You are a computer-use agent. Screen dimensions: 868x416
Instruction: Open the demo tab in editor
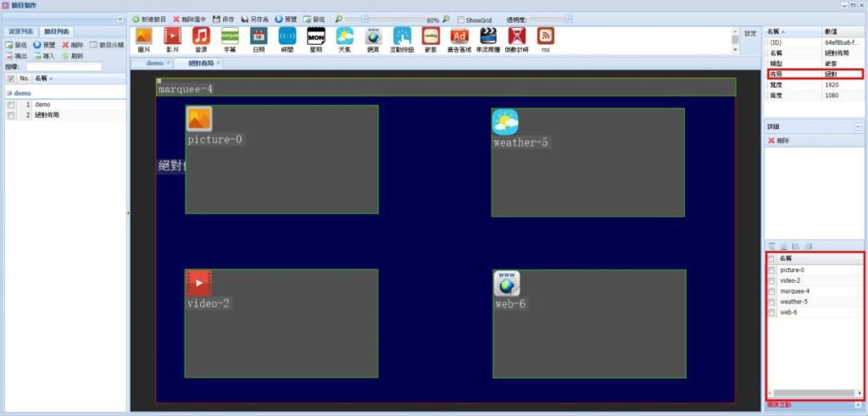[x=155, y=64]
